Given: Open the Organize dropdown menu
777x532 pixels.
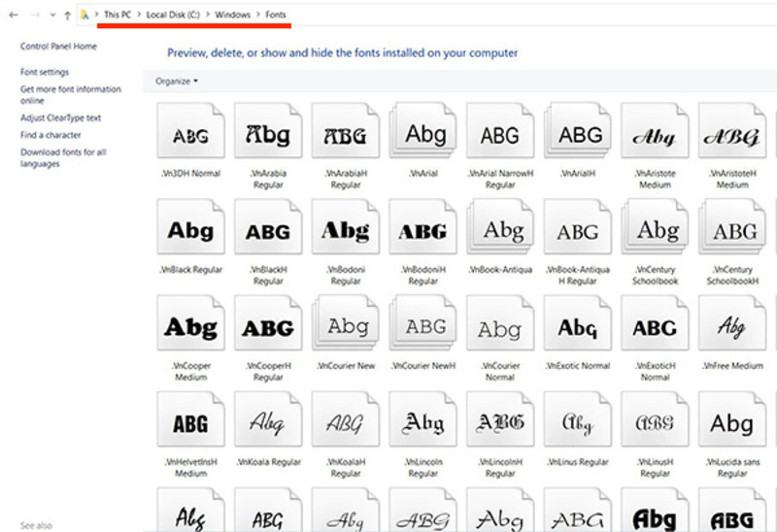Looking at the screenshot, I should pos(177,82).
